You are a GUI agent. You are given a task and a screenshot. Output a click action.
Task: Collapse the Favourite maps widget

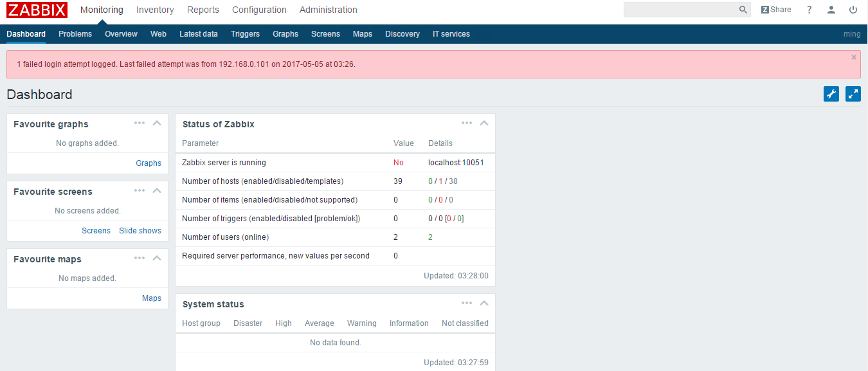tap(157, 258)
